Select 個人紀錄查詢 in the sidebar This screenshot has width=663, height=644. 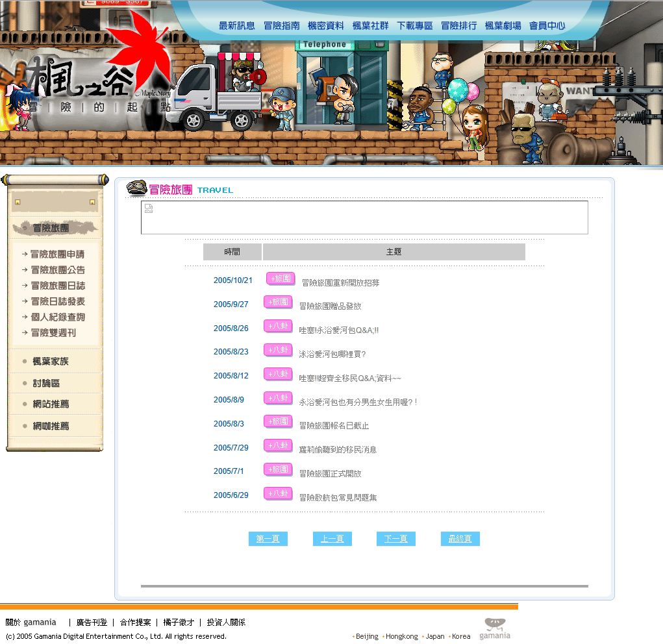(57, 317)
